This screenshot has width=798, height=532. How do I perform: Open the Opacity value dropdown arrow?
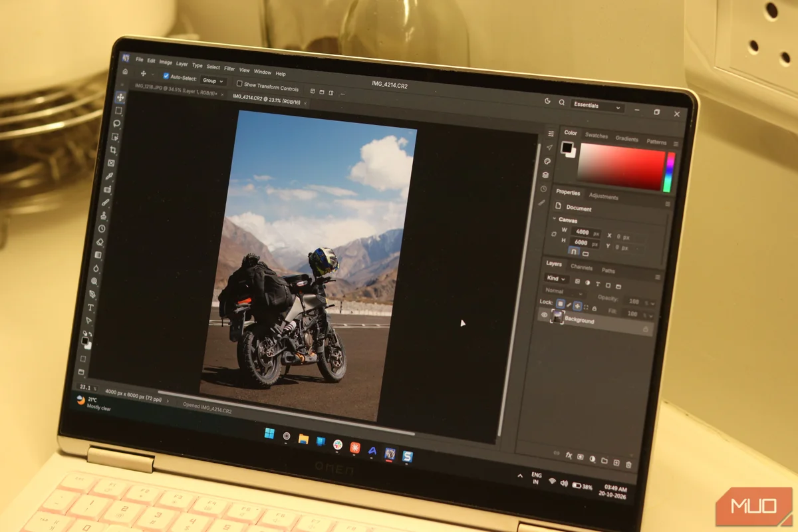pyautogui.click(x=652, y=303)
